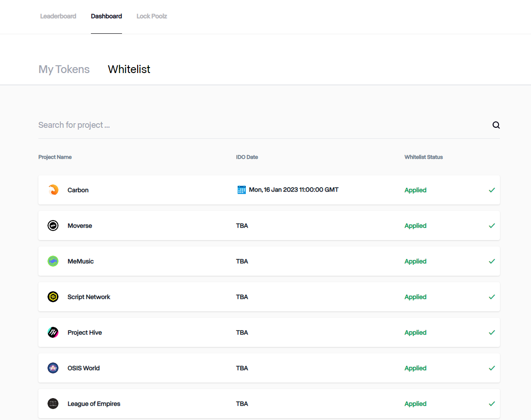This screenshot has width=531, height=420.
Task: Click Applied status in Moverse row
Action: tap(415, 226)
